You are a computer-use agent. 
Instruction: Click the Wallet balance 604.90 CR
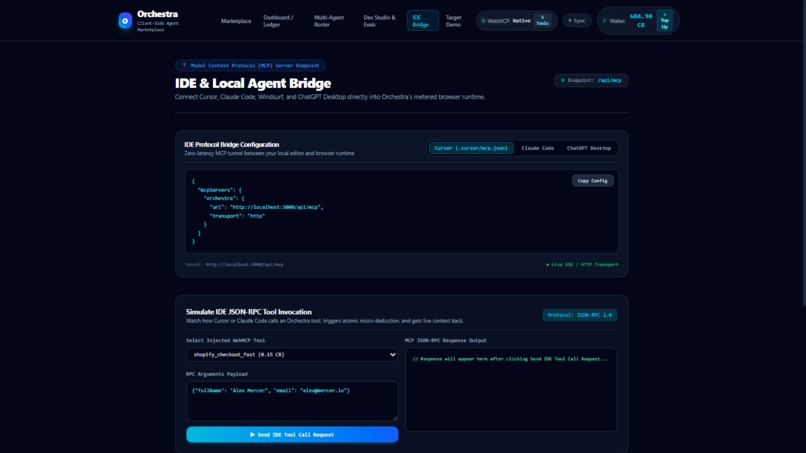(x=640, y=20)
